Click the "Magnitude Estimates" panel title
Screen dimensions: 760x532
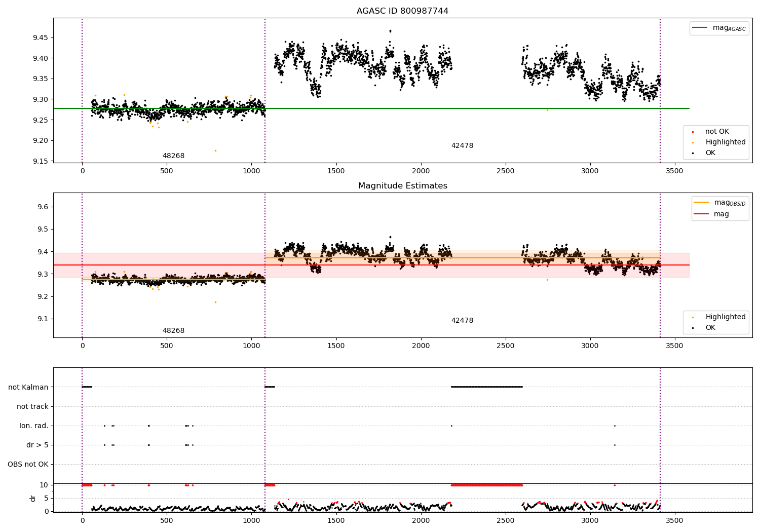pyautogui.click(x=402, y=186)
